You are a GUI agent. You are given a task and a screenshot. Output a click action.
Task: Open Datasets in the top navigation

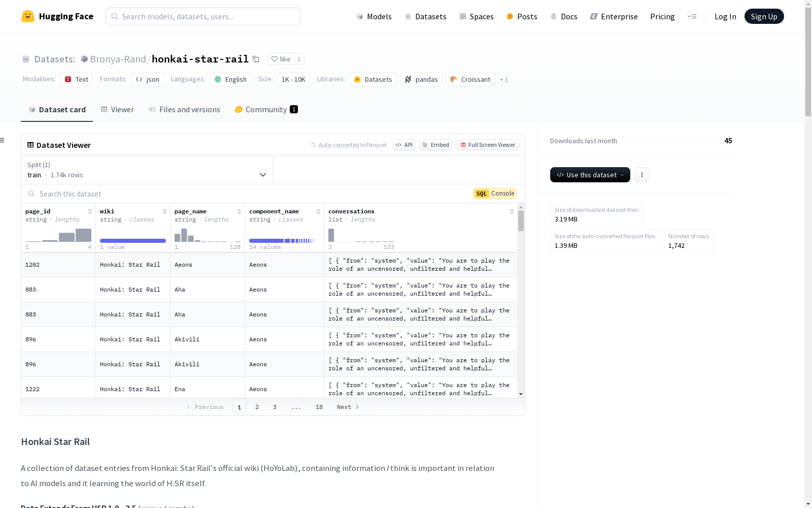coord(425,16)
